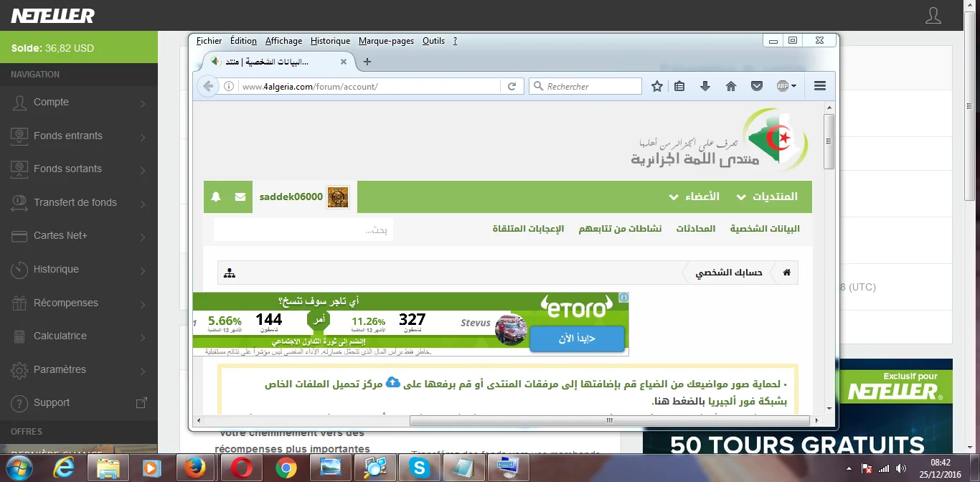Expand the المنتديات forum dropdown menu
Viewport: 980px width, 482px height.
tap(766, 197)
